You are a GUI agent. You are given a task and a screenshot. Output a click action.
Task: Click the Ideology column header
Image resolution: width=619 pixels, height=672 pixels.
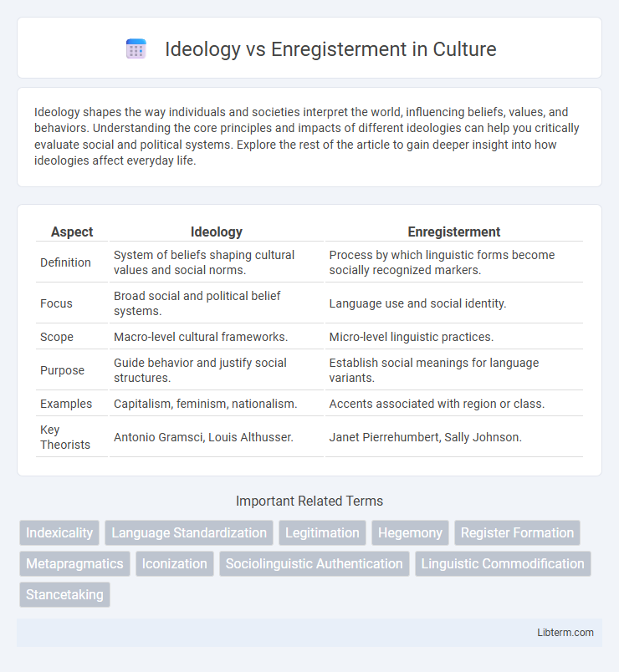pos(217,232)
